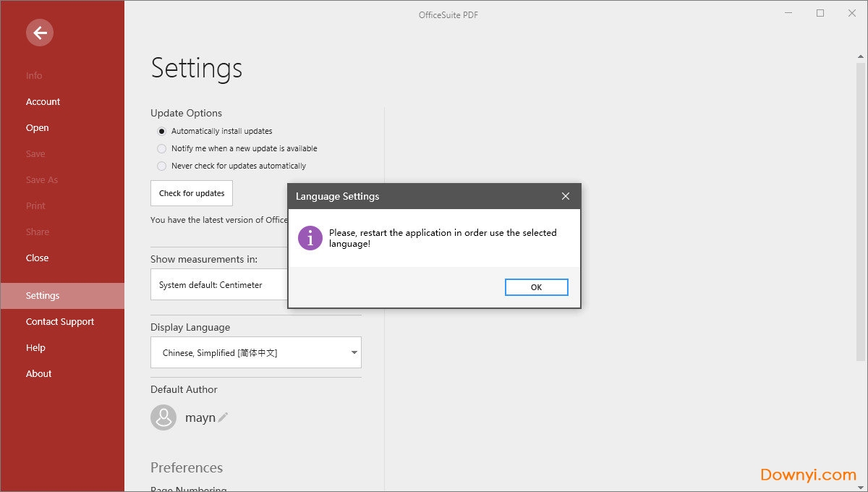Select Automatically install updates option
The width and height of the screenshot is (868, 492).
click(162, 132)
